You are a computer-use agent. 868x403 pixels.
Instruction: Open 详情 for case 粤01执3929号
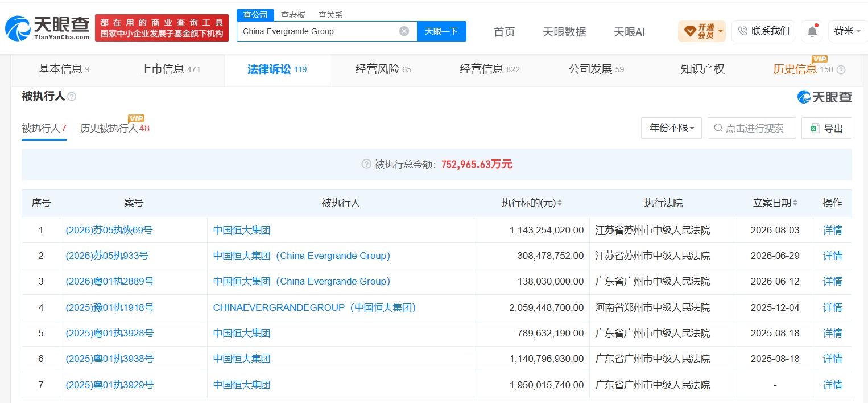(833, 385)
